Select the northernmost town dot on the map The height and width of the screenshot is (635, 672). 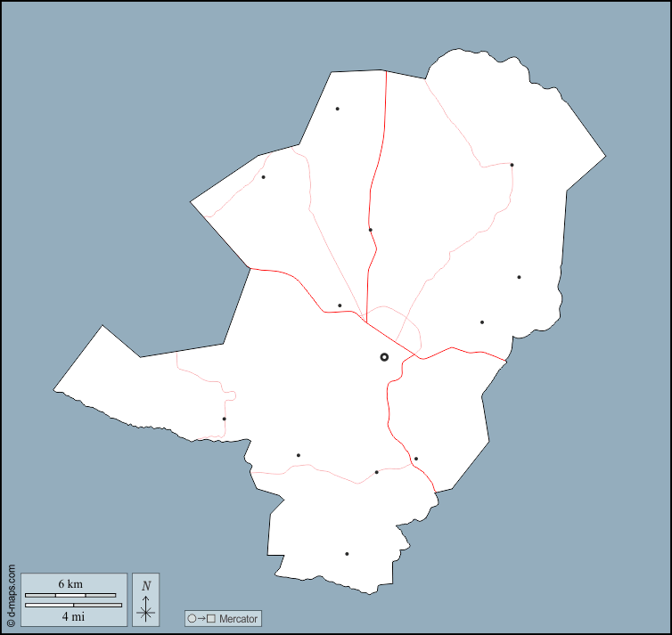click(337, 109)
